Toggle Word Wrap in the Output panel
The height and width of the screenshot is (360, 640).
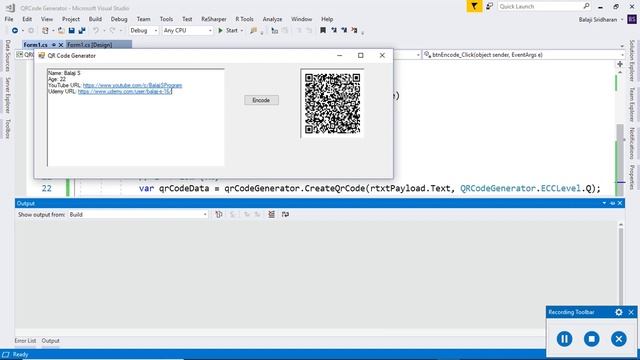(x=285, y=214)
